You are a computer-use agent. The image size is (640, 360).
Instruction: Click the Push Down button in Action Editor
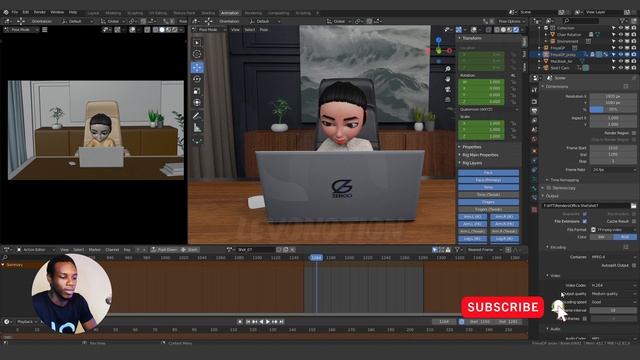(164, 250)
